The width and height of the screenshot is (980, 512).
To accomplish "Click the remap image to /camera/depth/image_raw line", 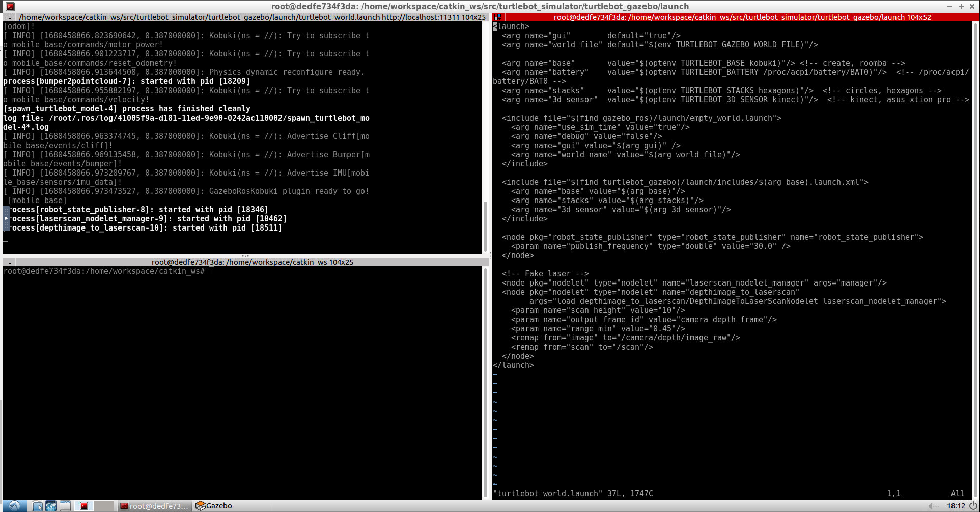I will (x=626, y=338).
